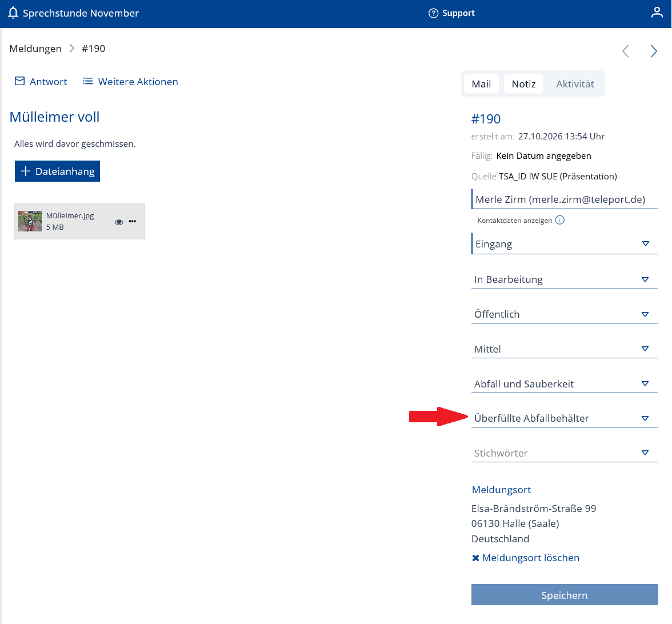Click the creation date 27.10.2026 13:54 Uhr
This screenshot has width=672, height=624.
(x=561, y=136)
